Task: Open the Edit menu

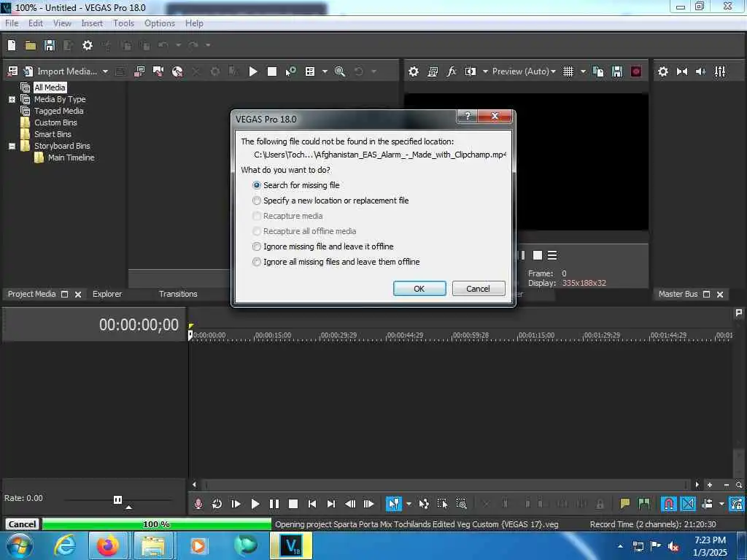Action: point(35,23)
